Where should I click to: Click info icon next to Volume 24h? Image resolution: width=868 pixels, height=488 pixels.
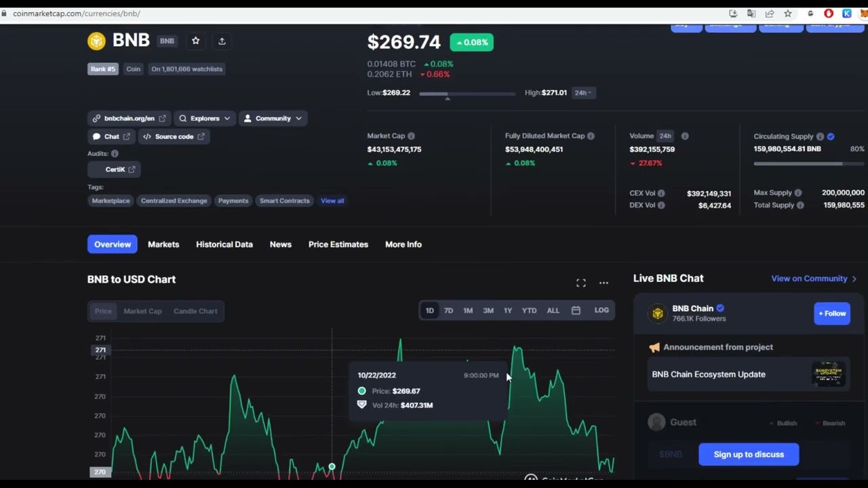click(685, 136)
